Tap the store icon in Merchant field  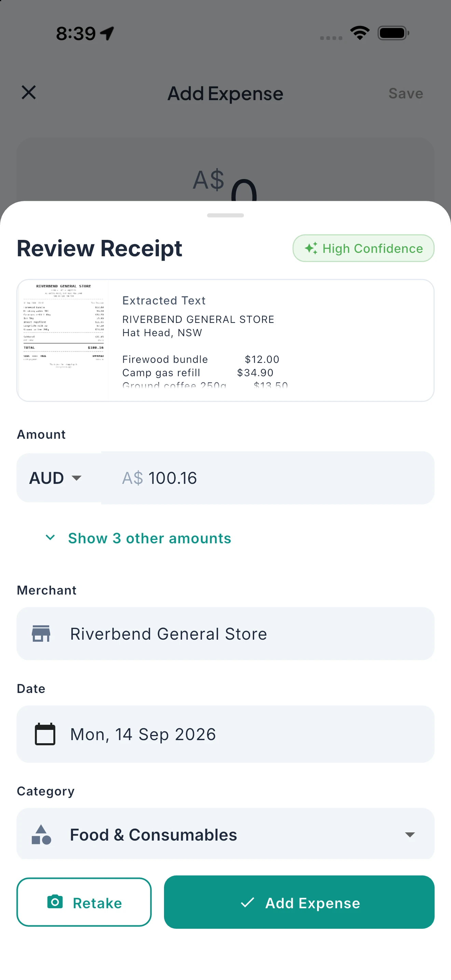pyautogui.click(x=41, y=634)
